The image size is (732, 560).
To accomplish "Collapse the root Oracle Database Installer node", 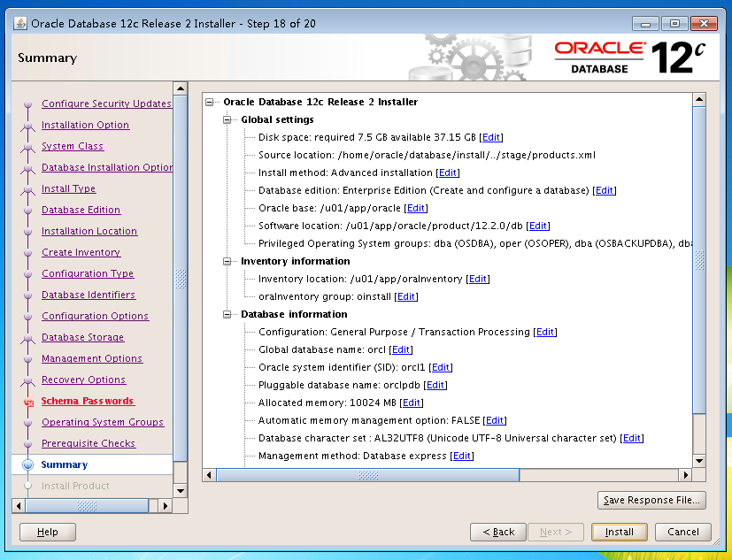I will 210,103.
